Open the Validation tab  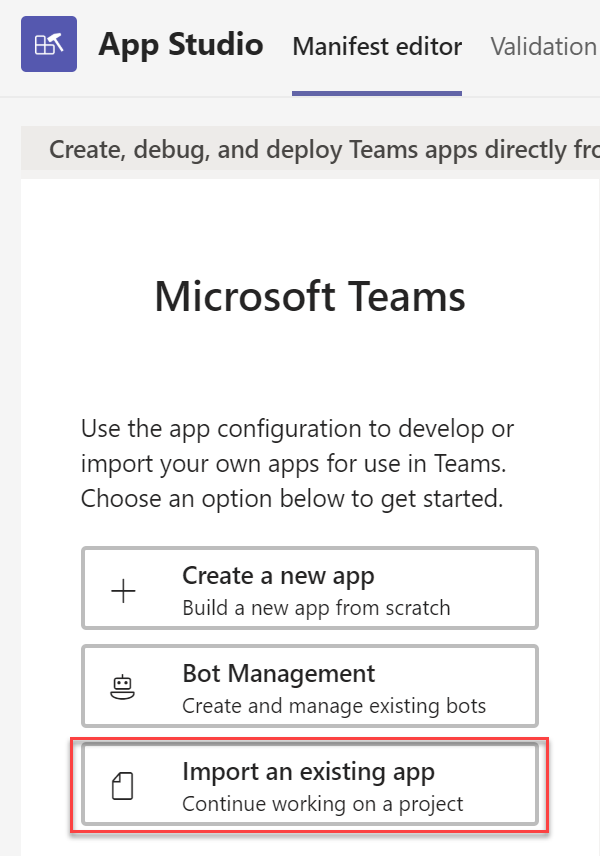click(x=543, y=46)
